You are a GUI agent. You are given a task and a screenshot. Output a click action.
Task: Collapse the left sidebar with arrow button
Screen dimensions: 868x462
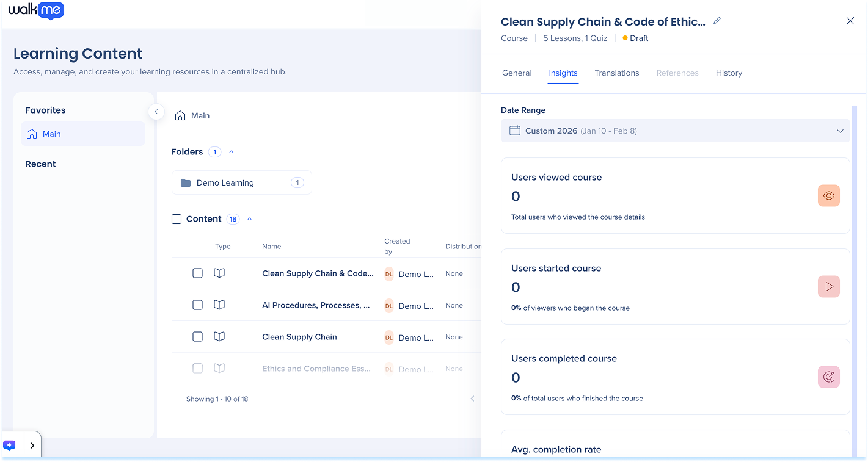pyautogui.click(x=156, y=112)
